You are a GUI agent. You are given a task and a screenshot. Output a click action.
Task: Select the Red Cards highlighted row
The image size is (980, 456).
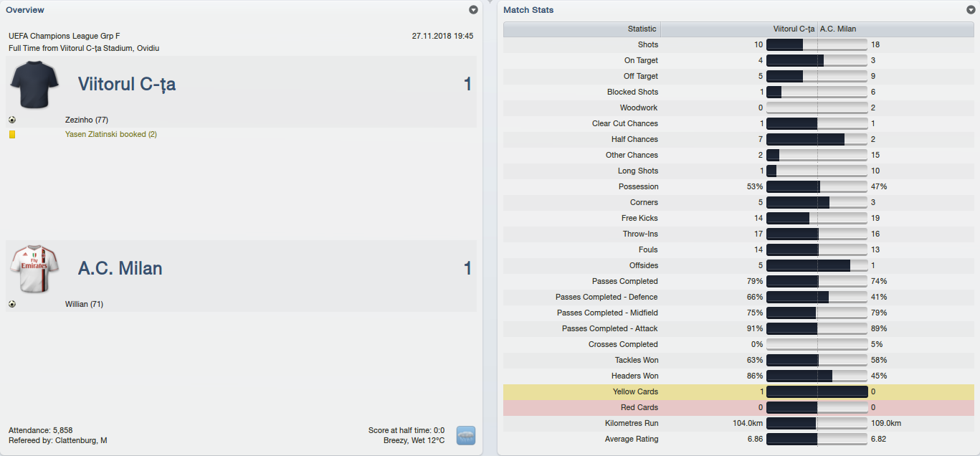[738, 407]
